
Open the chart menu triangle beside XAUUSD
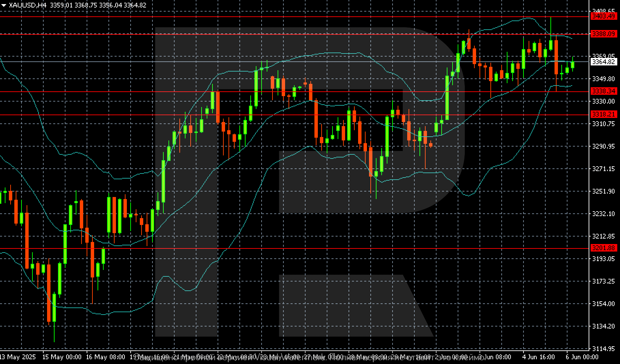[4, 5]
